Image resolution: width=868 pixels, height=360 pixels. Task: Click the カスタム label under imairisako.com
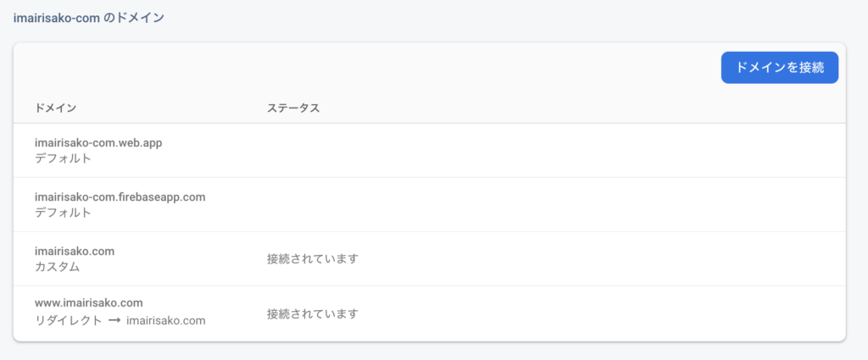pos(57,267)
